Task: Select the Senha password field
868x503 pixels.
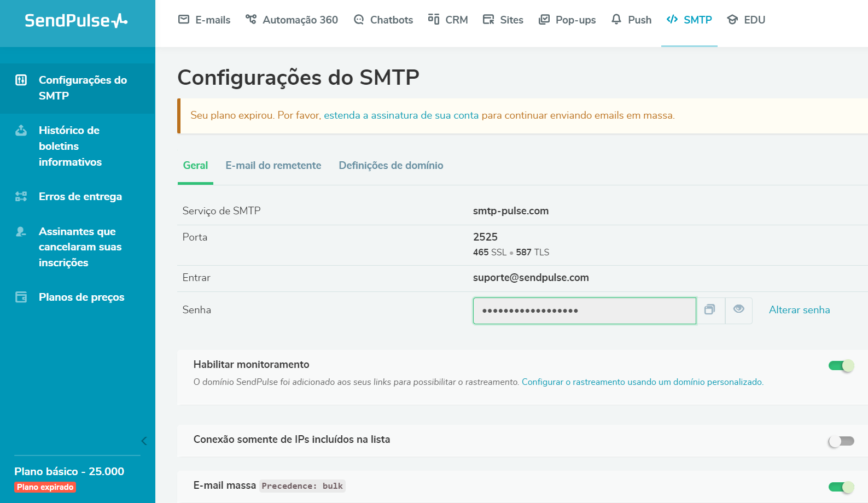Action: pos(584,310)
